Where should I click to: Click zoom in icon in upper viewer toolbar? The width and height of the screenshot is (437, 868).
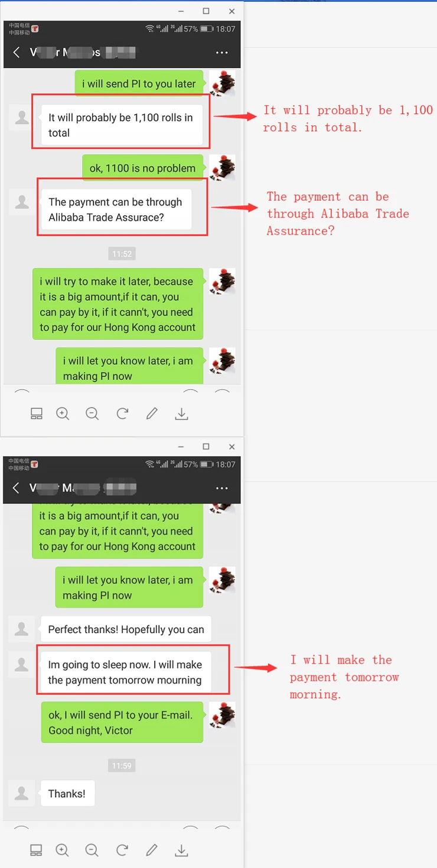click(63, 414)
